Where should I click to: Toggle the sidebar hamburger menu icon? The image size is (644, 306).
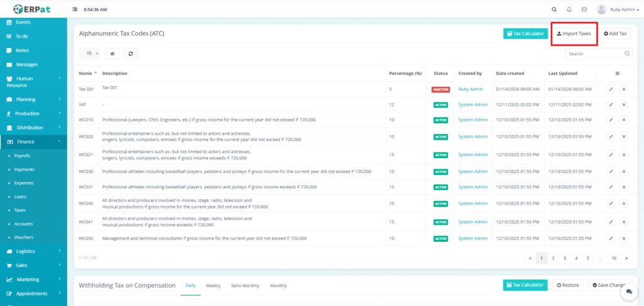pyautogui.click(x=75, y=10)
